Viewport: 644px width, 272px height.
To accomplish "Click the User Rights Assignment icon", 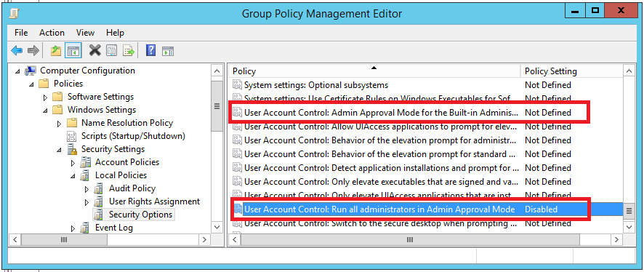I will click(x=99, y=201).
